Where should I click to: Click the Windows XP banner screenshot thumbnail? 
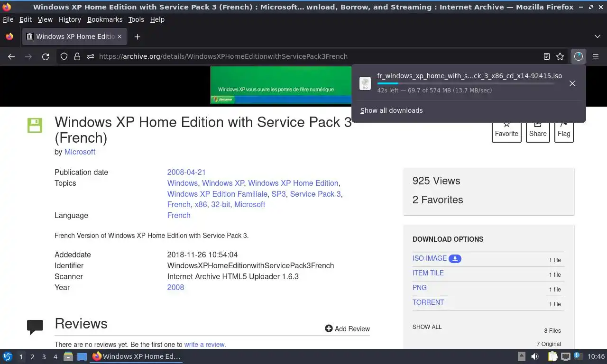[x=281, y=85]
